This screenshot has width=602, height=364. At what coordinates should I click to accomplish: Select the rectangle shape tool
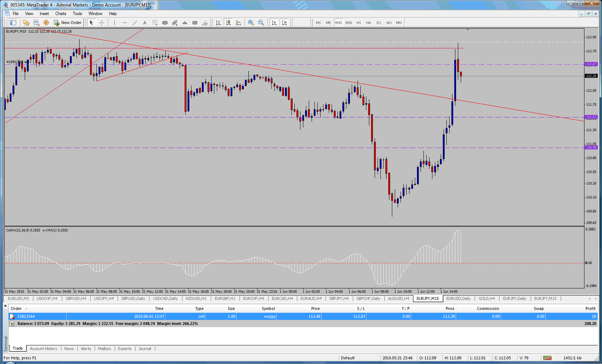pos(195,23)
